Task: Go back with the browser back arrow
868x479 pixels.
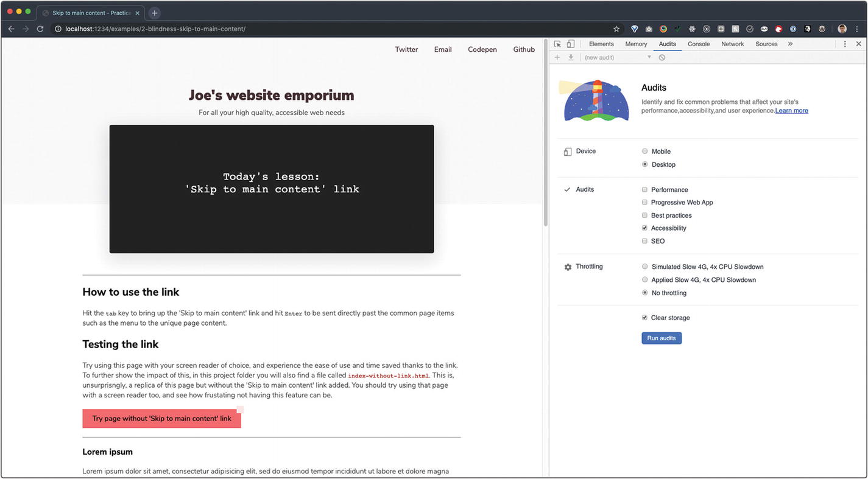Action: pos(11,29)
